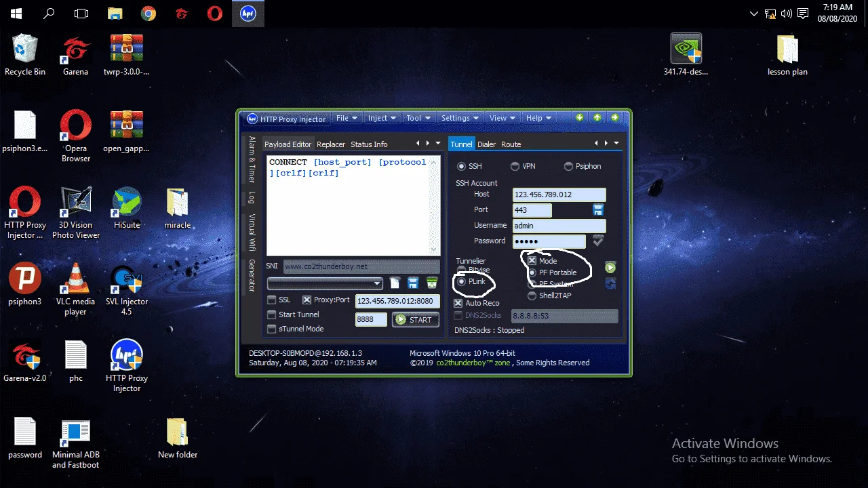Open the Action Center notification icon
Viewport: 868px width, 488px height.
pos(803,13)
